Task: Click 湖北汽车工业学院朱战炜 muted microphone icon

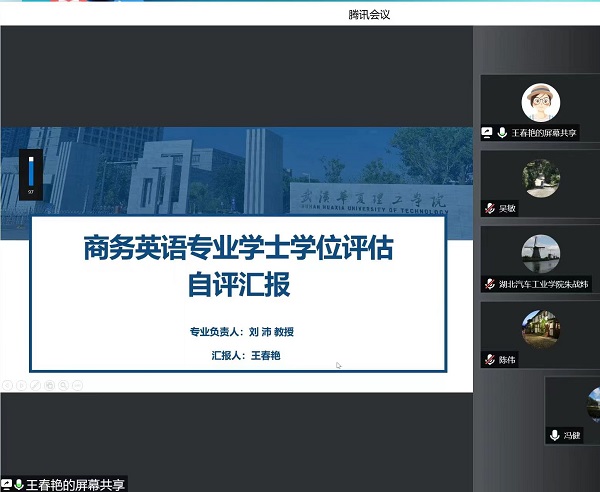Action: tap(490, 284)
